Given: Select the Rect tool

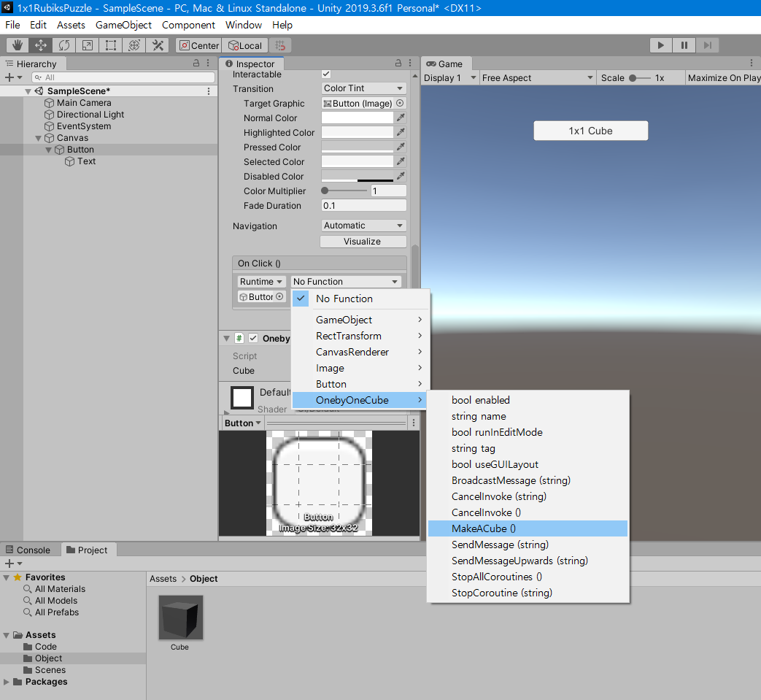Looking at the screenshot, I should tap(111, 45).
